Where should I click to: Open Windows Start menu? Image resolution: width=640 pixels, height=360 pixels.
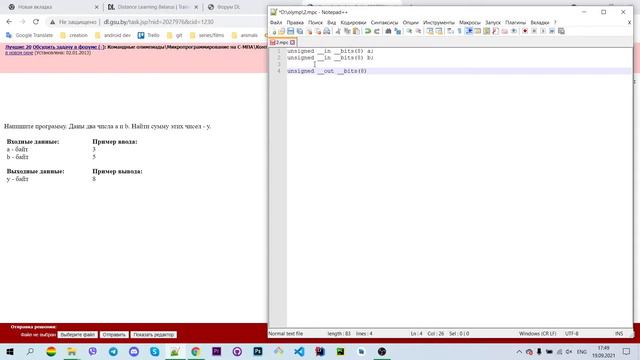point(10,351)
